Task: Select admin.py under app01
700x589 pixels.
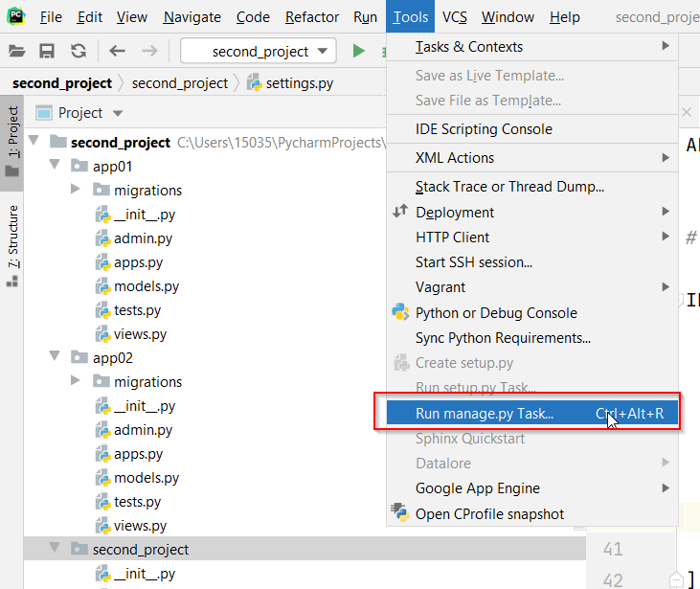Action: pyautogui.click(x=143, y=238)
